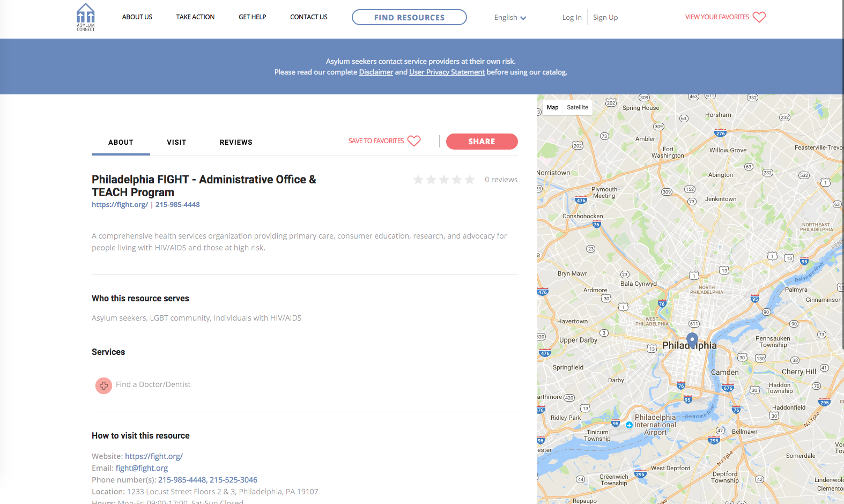This screenshot has height=504, width=844.
Task: Click the Find Resources button
Action: (409, 17)
